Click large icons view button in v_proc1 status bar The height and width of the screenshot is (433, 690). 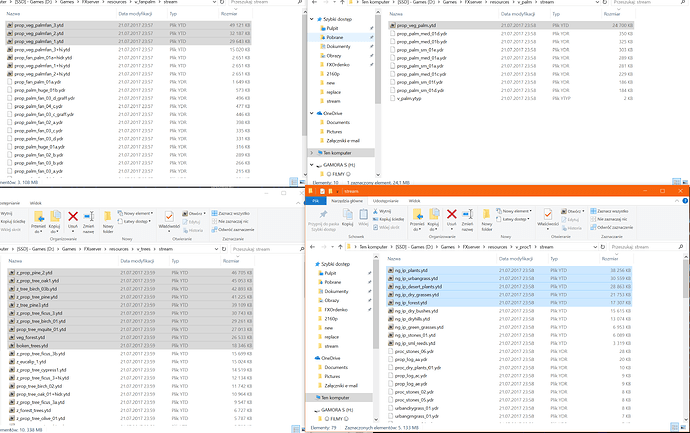(x=683, y=427)
